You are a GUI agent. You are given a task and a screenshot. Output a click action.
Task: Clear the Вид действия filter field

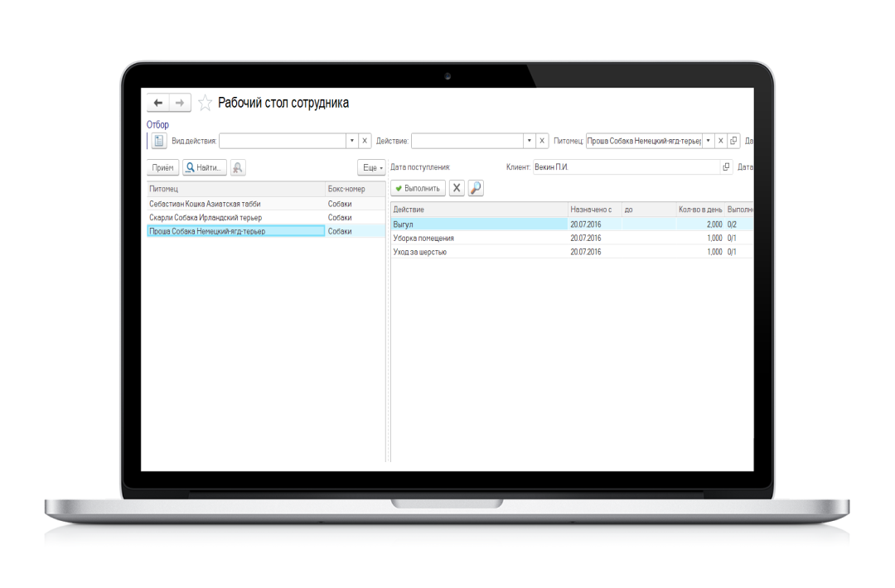(365, 141)
